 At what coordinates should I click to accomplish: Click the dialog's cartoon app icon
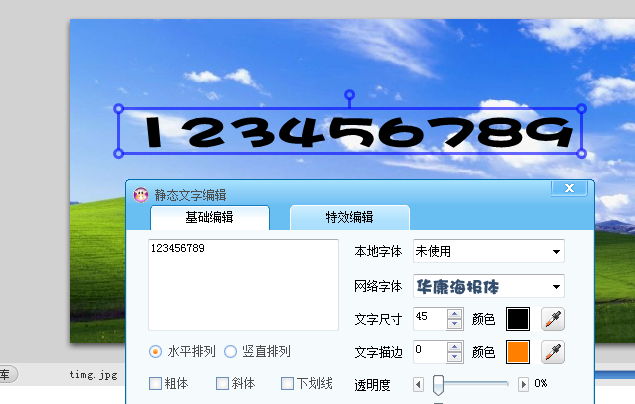click(141, 195)
